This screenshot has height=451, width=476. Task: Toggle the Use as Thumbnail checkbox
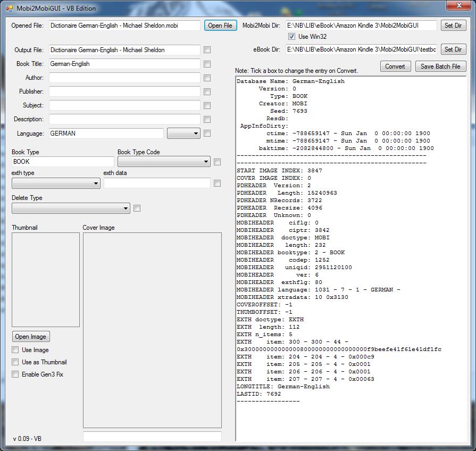point(15,362)
